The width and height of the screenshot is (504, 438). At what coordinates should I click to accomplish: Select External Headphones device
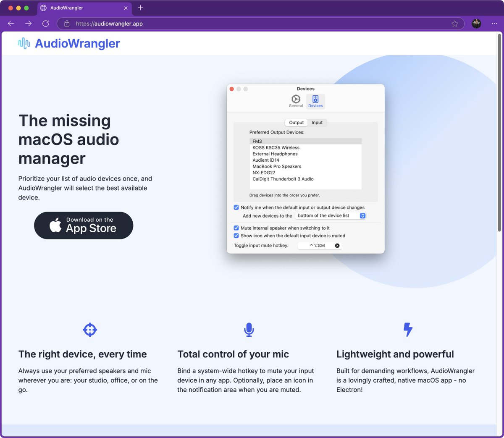(305, 154)
